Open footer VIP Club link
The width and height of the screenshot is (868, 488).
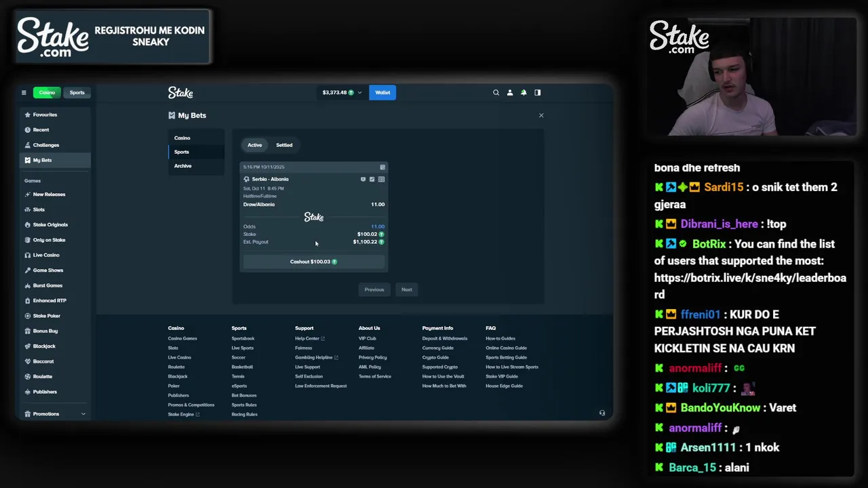coord(367,338)
